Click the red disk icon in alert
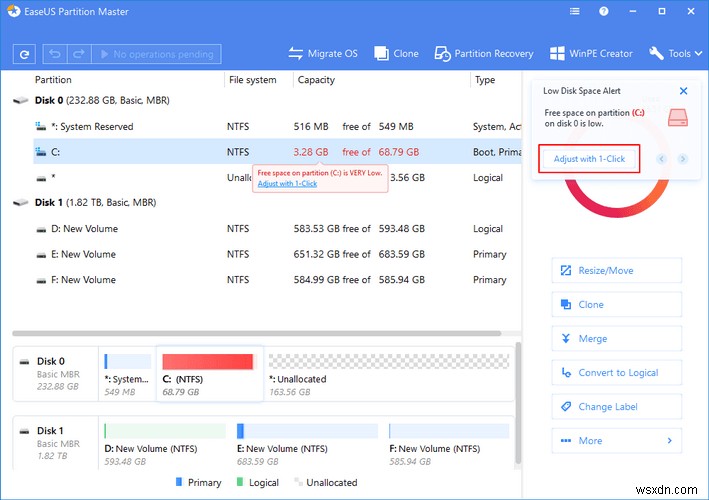 click(677, 117)
